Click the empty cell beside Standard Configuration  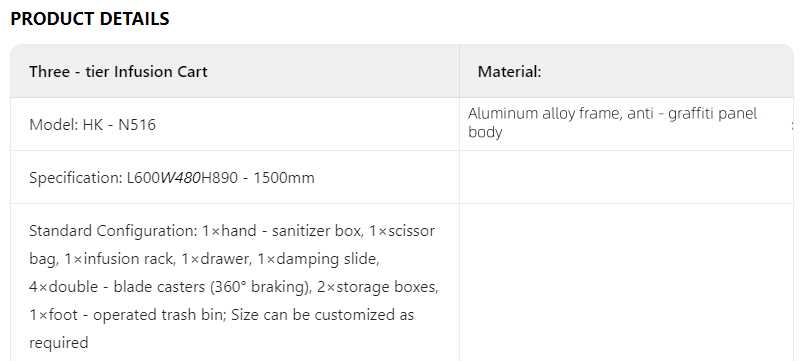coord(626,282)
